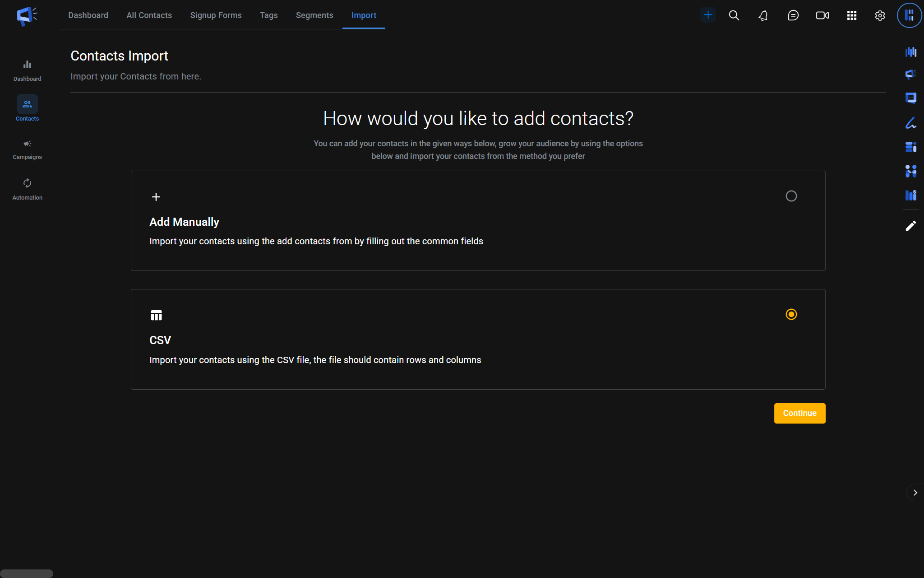Open the Segments tab
The image size is (924, 578).
314,15
